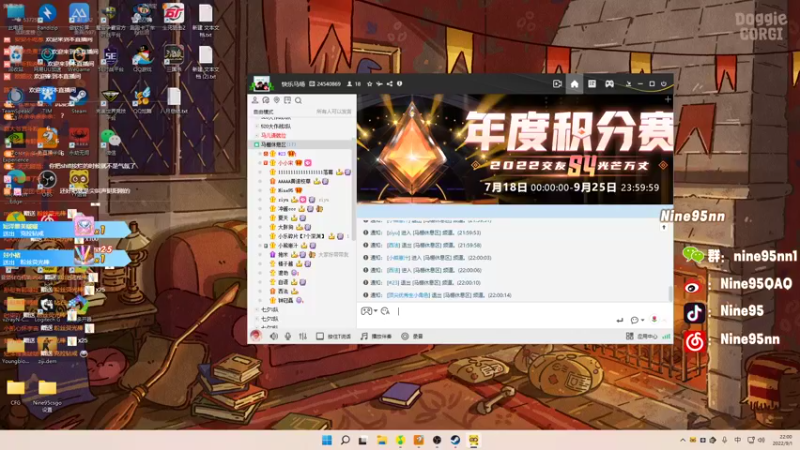Open the gamepad games icon in YY title bar
Image resolution: width=800 pixels, height=450 pixels.
click(x=609, y=84)
